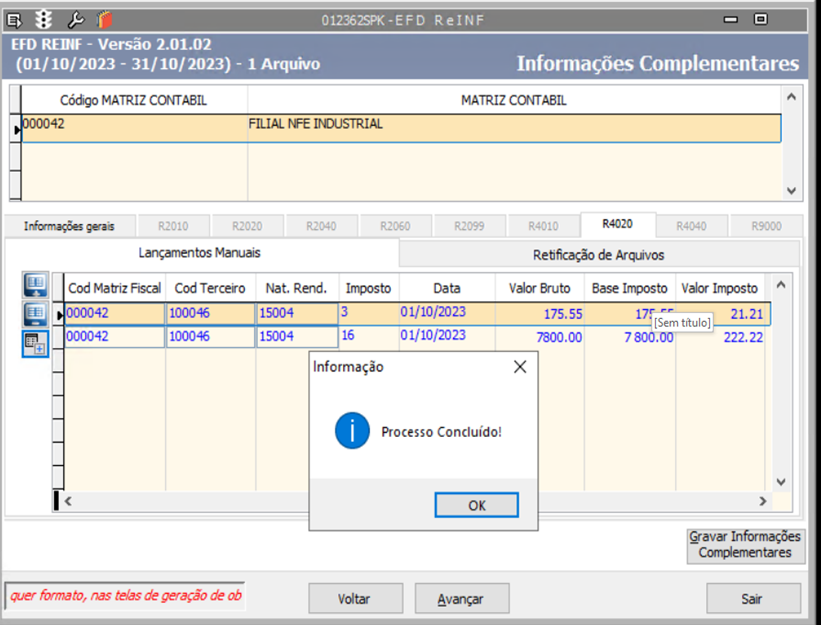Open the wrench tools icon
The height and width of the screenshot is (625, 821).
click(75, 20)
